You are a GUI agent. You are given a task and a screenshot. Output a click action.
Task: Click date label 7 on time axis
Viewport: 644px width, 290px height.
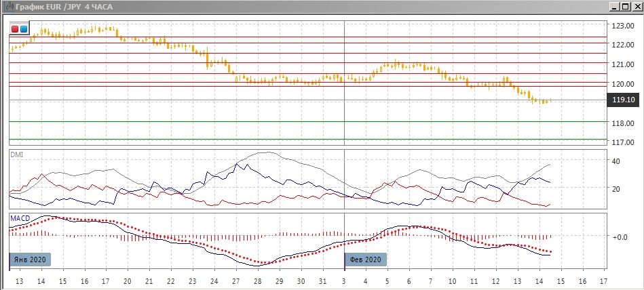coord(431,281)
